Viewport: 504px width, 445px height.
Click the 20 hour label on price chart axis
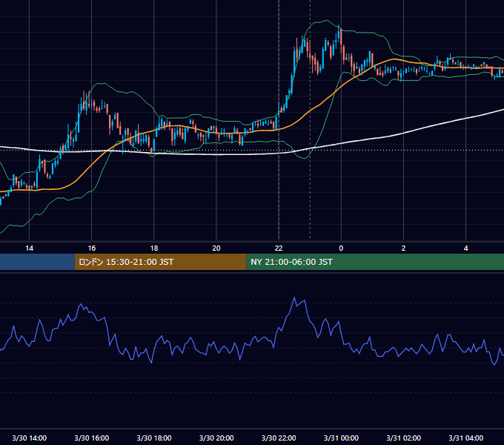216,248
